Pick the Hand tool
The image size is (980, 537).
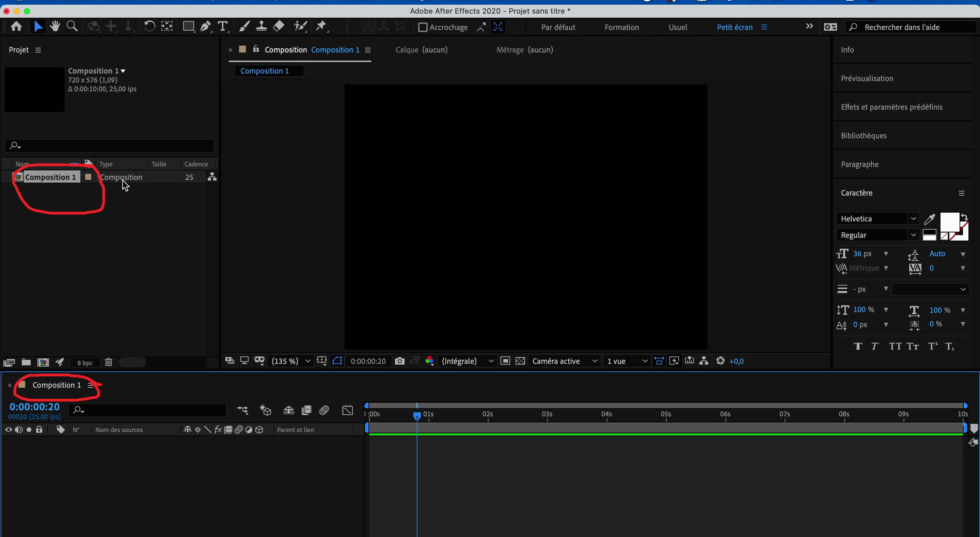click(55, 27)
